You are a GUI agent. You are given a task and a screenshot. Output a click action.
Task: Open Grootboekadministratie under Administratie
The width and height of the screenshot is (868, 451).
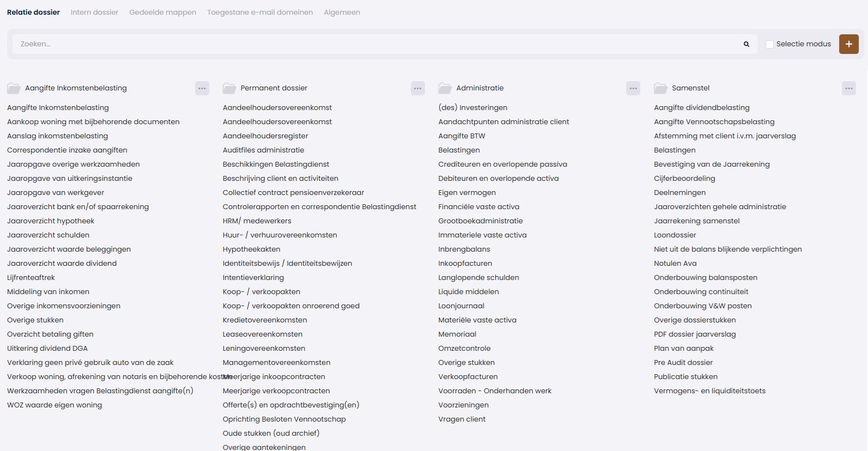pyautogui.click(x=481, y=221)
